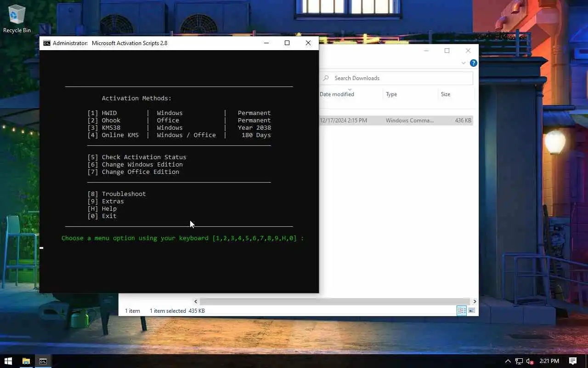Click the [4] Online KMS line
This screenshot has width=588, height=368.
pos(179,135)
